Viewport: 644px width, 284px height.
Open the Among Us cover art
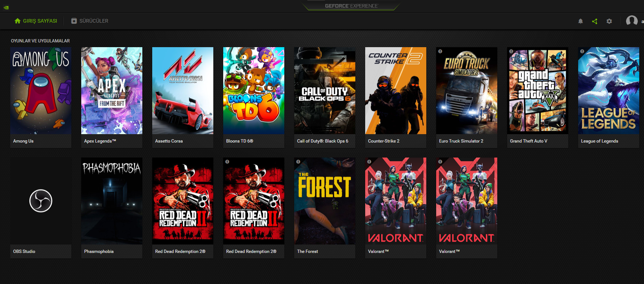point(41,91)
